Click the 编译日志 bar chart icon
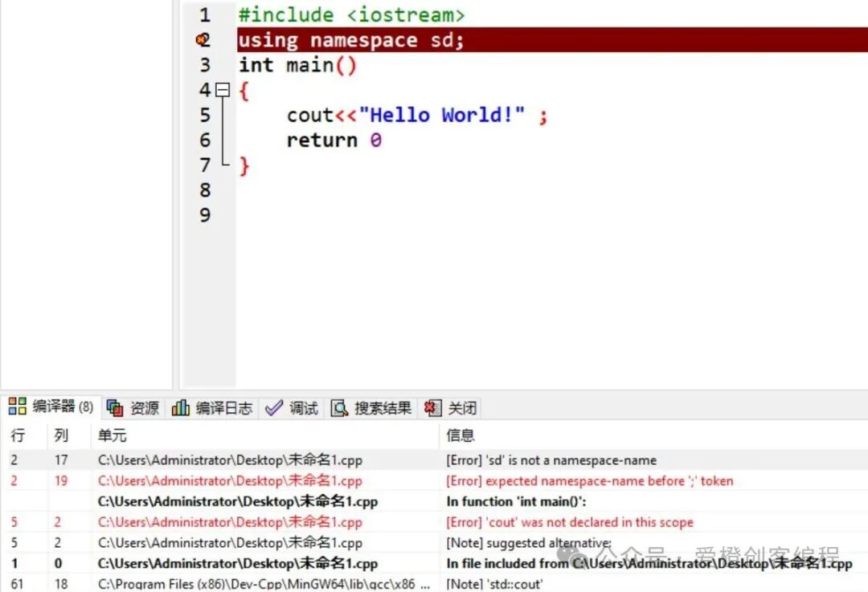This screenshot has width=868, height=592. (181, 408)
